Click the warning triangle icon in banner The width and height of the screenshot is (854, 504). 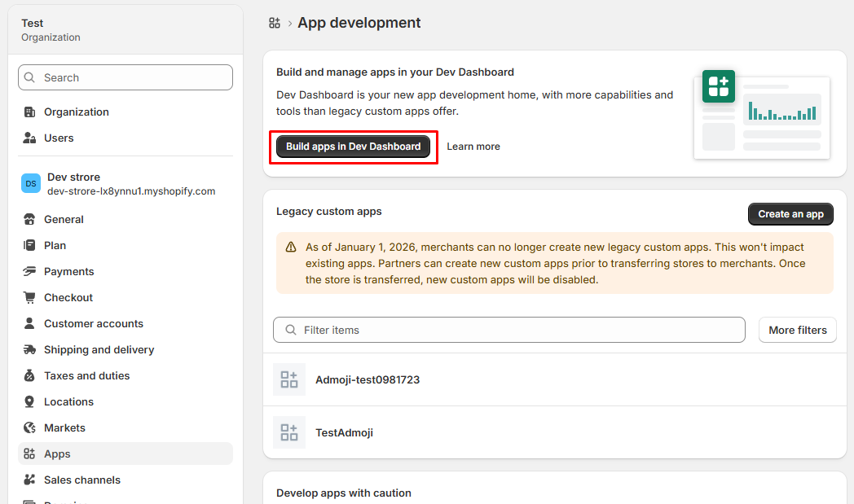tap(291, 247)
